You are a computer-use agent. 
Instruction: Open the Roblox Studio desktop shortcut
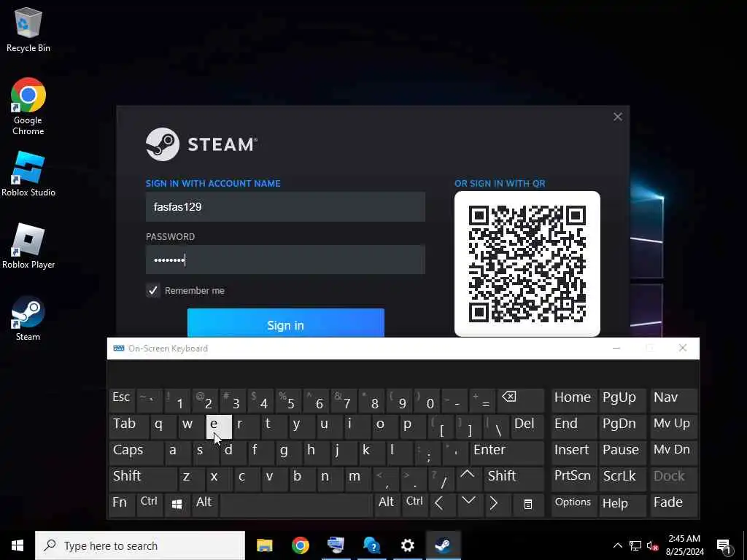point(28,174)
